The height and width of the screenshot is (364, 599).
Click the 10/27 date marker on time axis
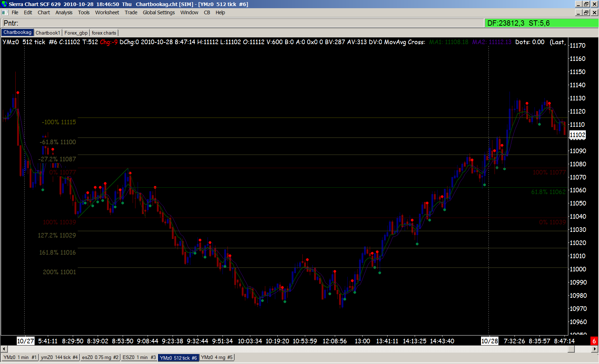pyautogui.click(x=26, y=341)
